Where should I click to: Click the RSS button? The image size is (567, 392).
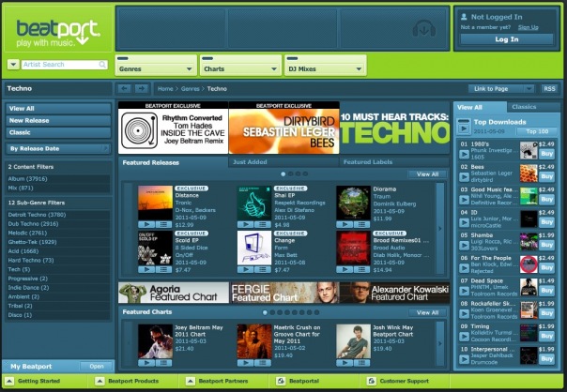[x=549, y=88]
